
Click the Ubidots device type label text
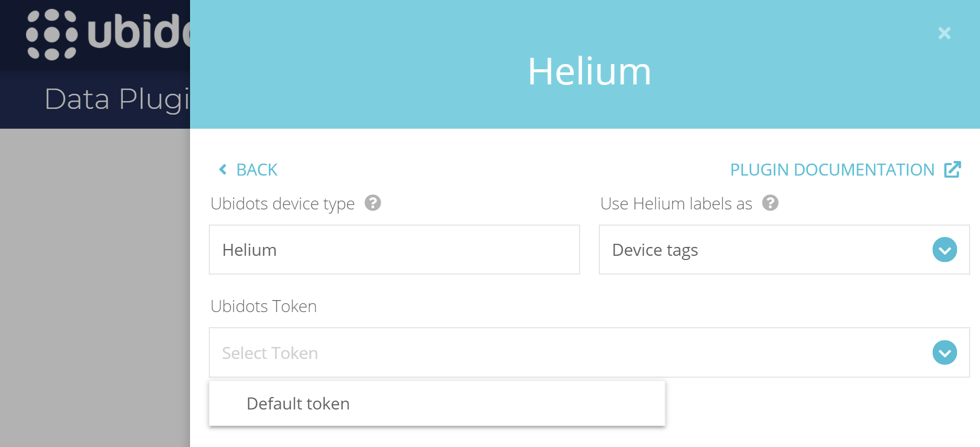point(282,204)
